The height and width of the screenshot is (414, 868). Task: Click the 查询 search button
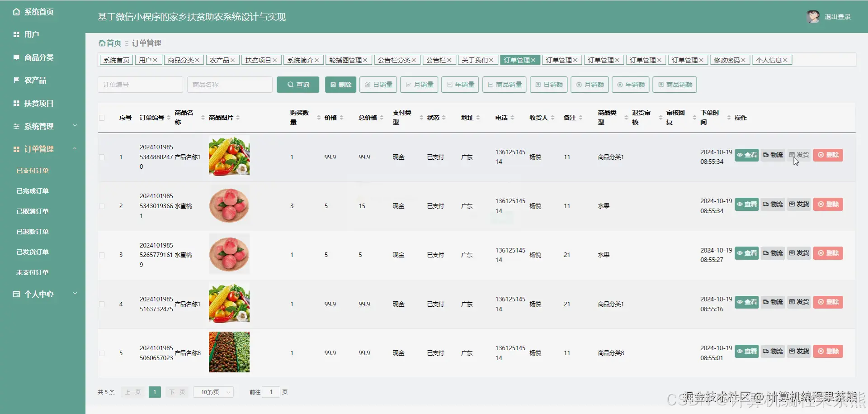298,85
